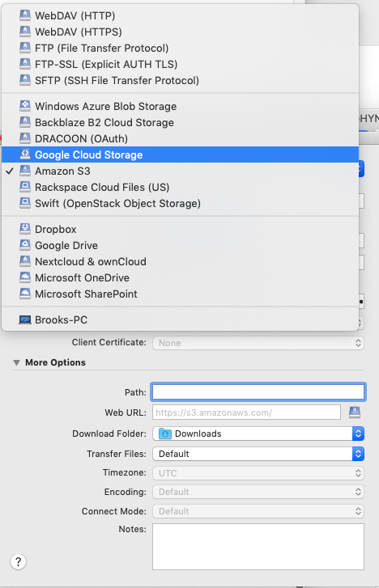
Task: Choose Google Drive text entry
Action: tap(66, 245)
